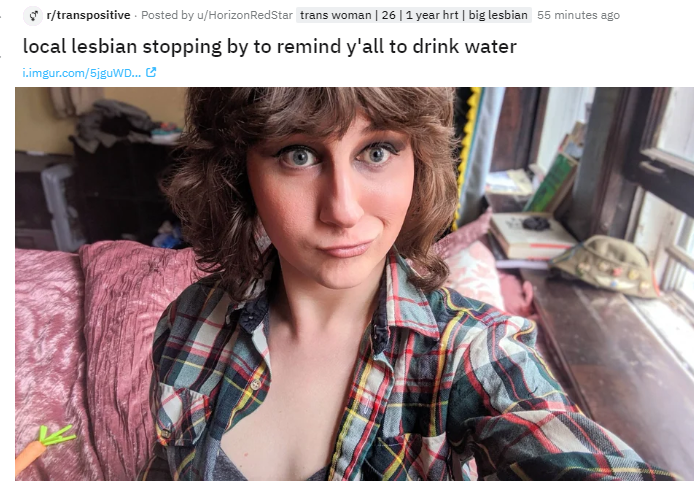Viewport: 694px width, 487px height.
Task: Open the external link icon beside imgur URL
Action: 151,72
